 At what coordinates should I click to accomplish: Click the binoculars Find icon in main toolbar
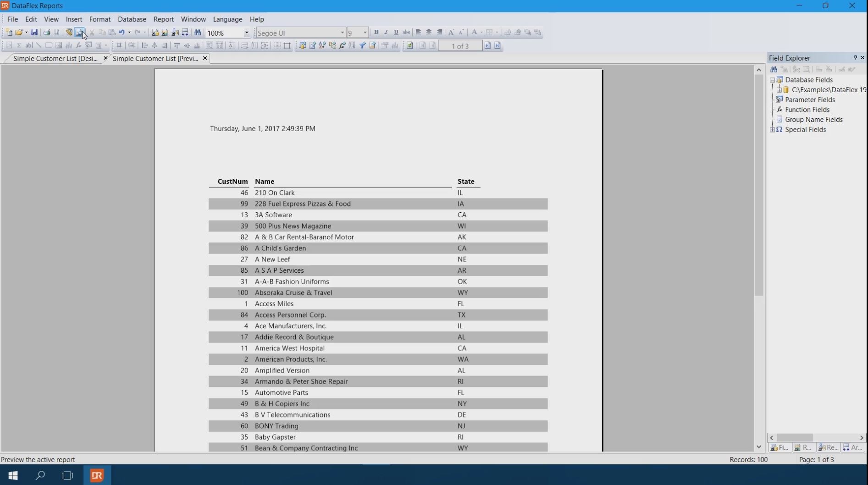pyautogui.click(x=198, y=33)
